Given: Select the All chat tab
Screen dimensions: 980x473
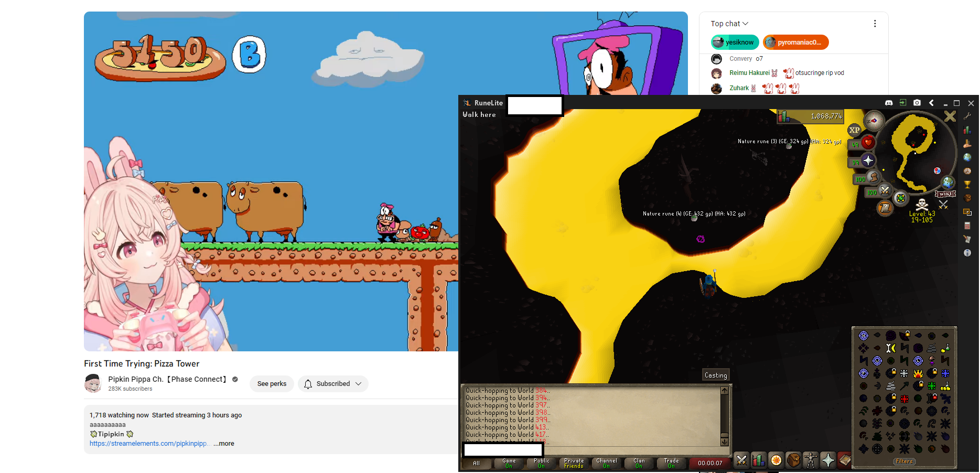Looking at the screenshot, I should point(476,463).
